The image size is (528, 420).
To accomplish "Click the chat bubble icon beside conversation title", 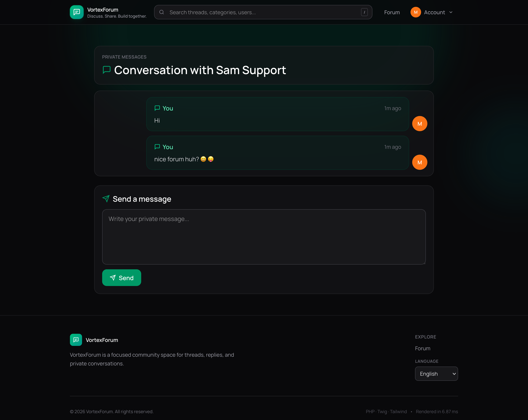I will pos(107,70).
